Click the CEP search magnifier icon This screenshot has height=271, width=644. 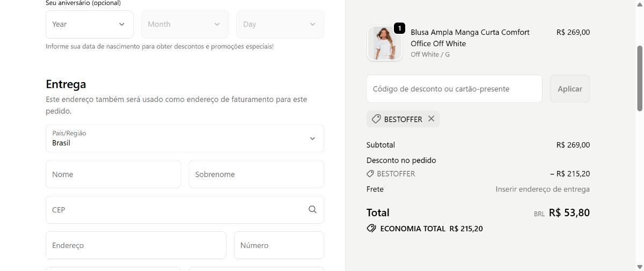point(312,210)
